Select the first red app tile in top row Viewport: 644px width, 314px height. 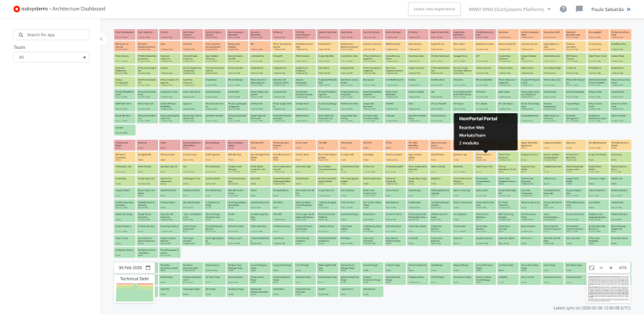pos(125,34)
